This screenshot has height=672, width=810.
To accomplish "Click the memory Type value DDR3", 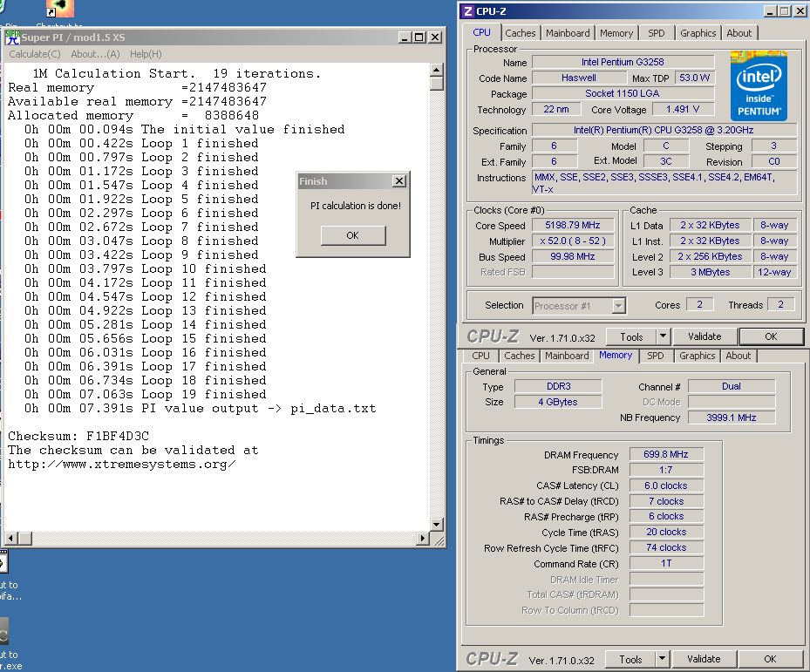I will point(558,386).
